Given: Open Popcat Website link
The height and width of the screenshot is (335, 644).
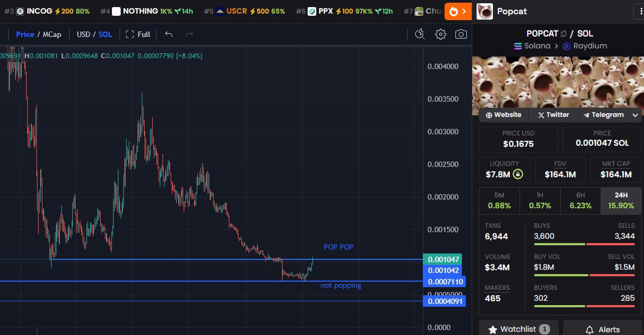Looking at the screenshot, I should click(x=504, y=115).
